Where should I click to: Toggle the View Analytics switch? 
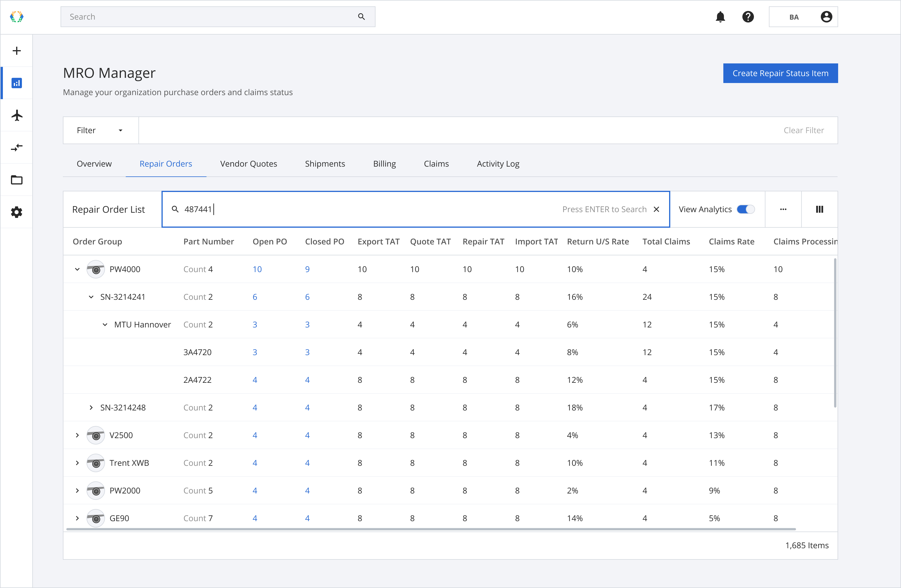pos(746,209)
